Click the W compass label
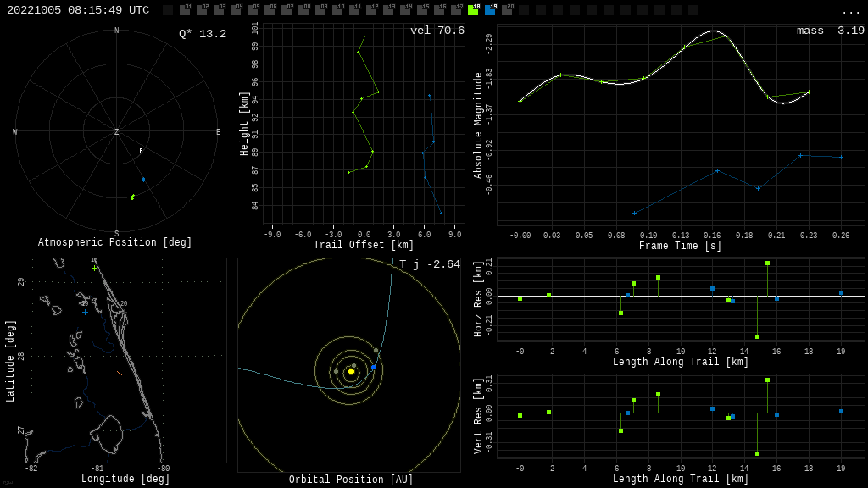This screenshot has width=868, height=488. coord(15,131)
